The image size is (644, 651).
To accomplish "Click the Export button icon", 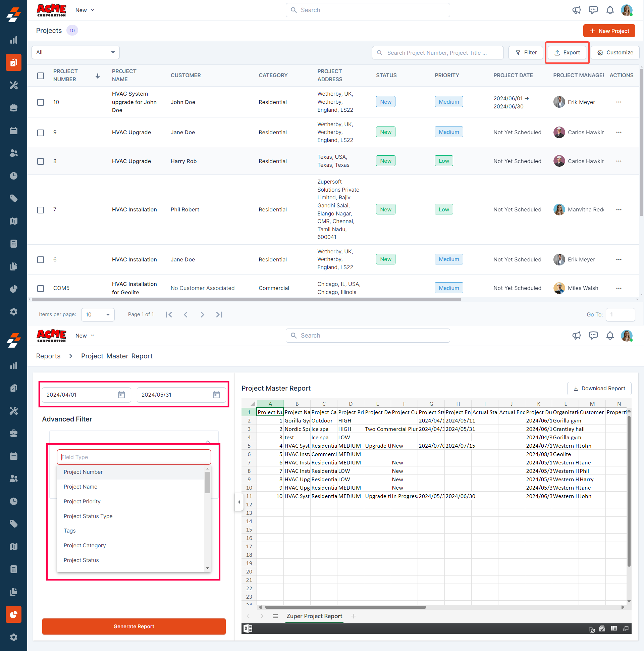I will [557, 53].
